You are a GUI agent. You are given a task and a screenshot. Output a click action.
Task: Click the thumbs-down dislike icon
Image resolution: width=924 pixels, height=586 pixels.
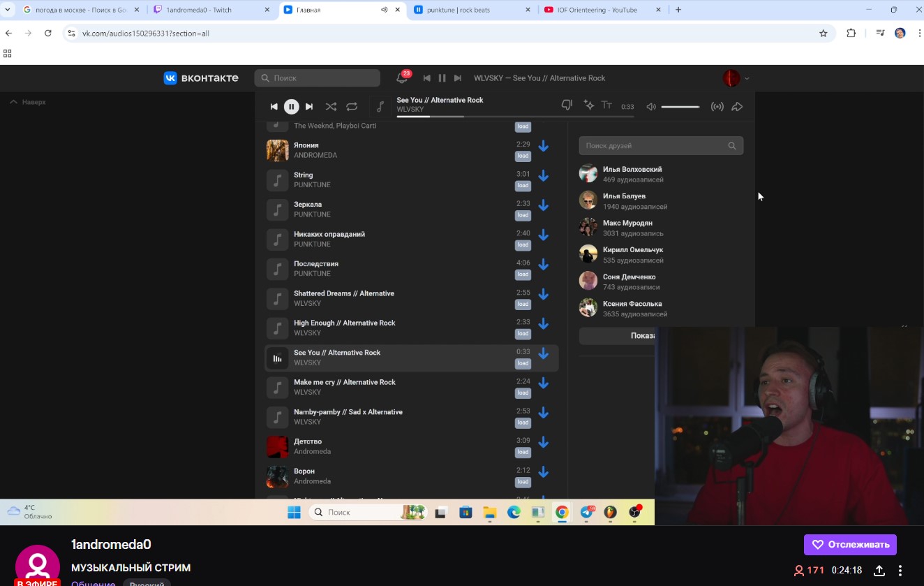click(x=567, y=105)
